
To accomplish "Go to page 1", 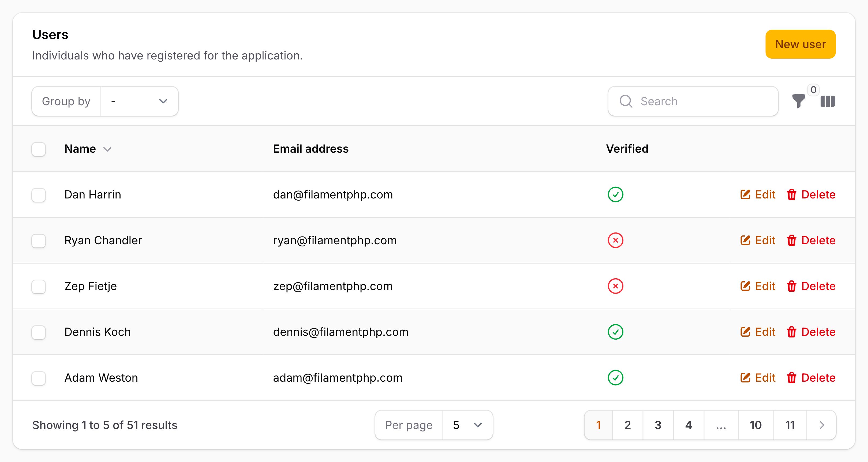I will coord(598,425).
